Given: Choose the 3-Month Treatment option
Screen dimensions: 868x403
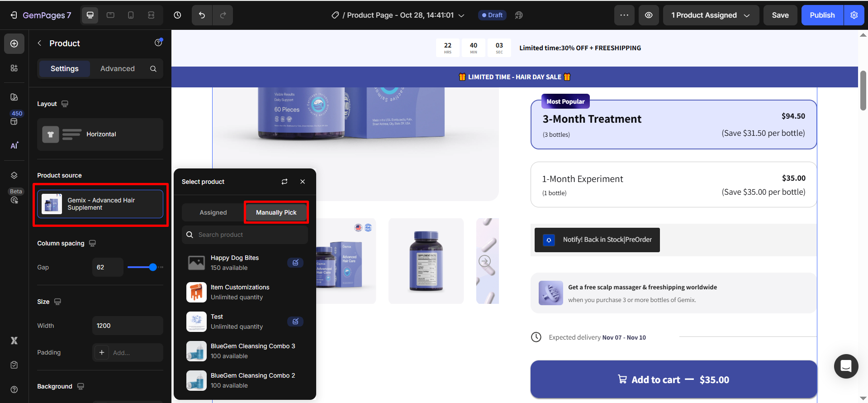Looking at the screenshot, I should pos(674,125).
